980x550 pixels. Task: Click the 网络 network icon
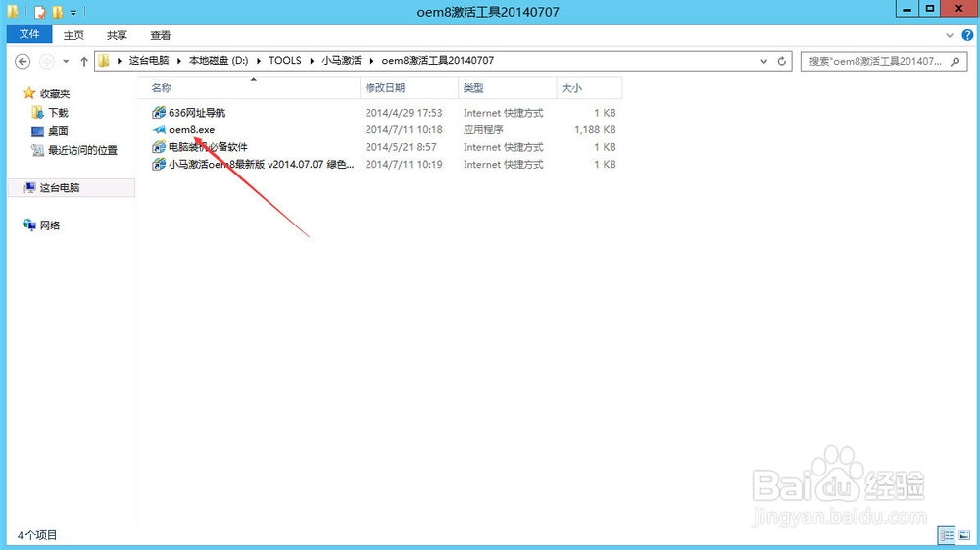click(x=29, y=225)
